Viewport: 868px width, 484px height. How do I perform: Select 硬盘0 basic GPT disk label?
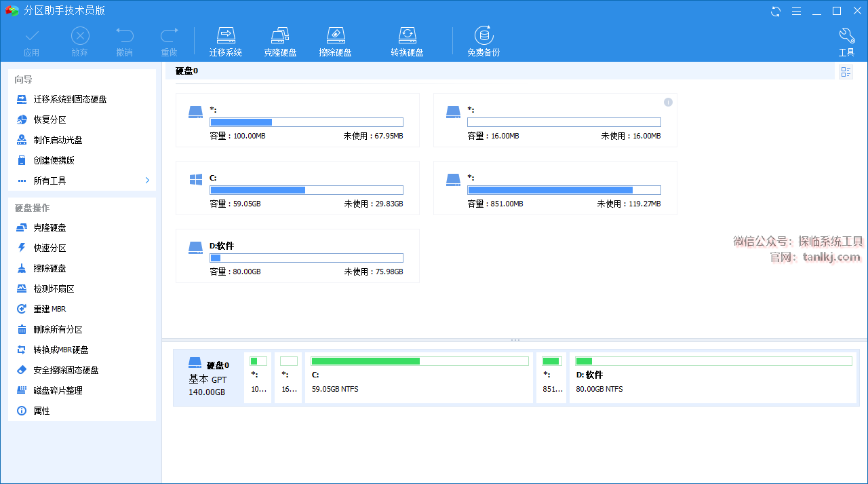click(208, 377)
